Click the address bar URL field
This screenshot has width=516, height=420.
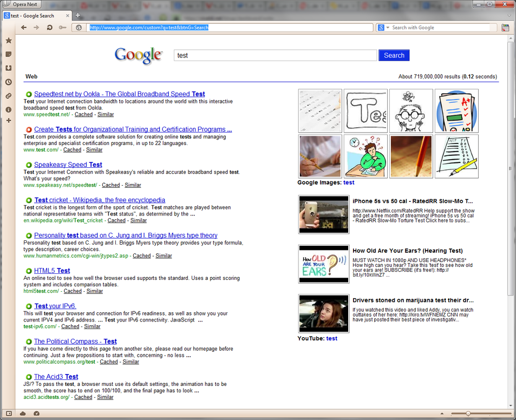(x=230, y=28)
